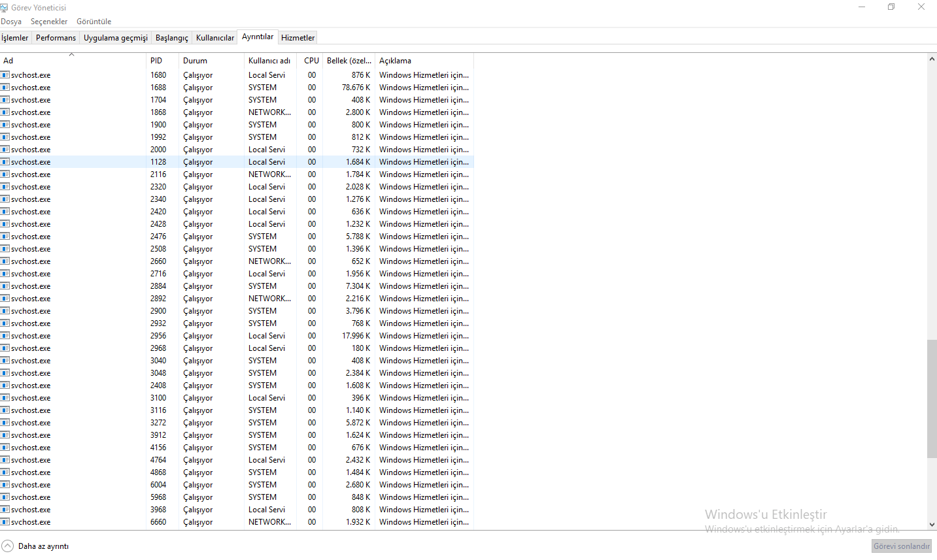Screen dimensions: 937x560
Task: Switch to the Performans tab
Action: 56,38
